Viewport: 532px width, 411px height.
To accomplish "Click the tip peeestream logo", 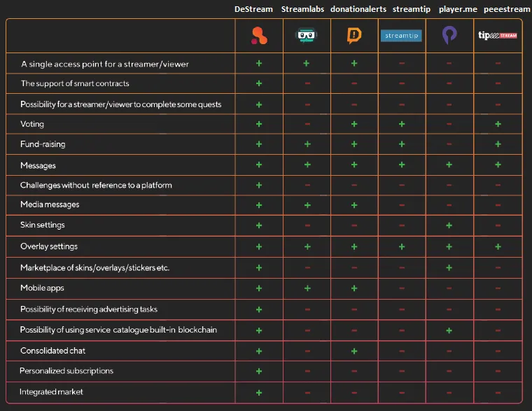I will click(498, 35).
